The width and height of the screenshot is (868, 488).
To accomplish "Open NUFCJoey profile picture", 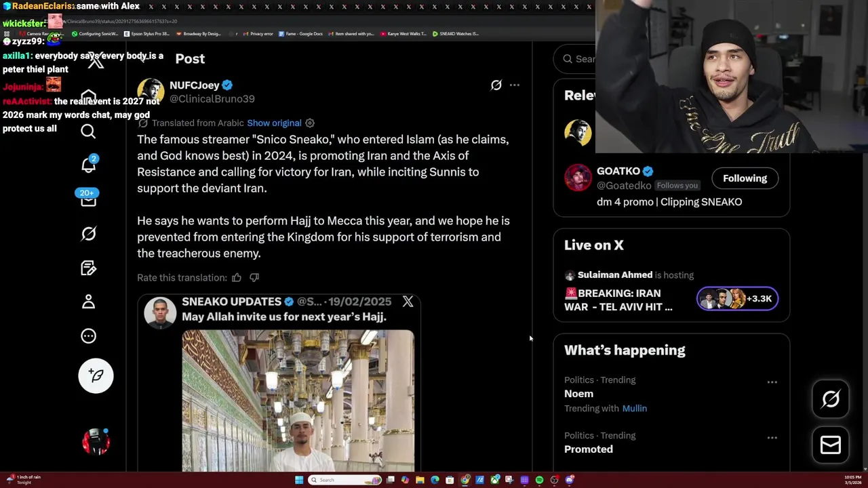I will pyautogui.click(x=151, y=92).
